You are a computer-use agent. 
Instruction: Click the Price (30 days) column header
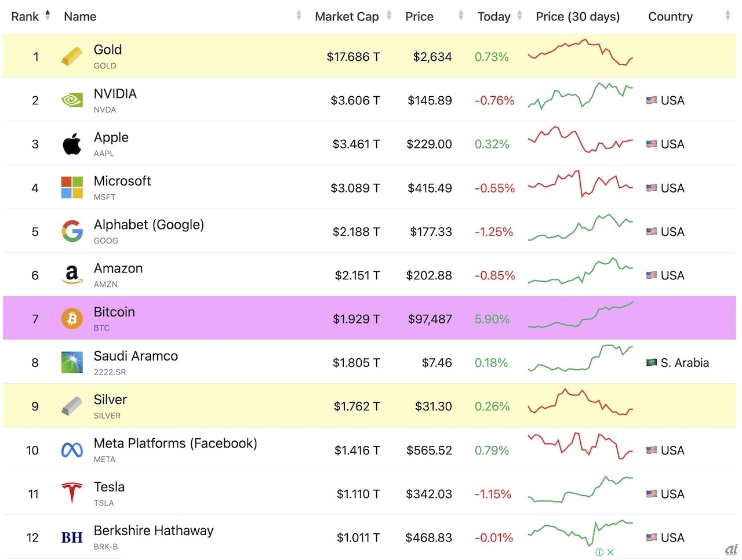point(577,16)
